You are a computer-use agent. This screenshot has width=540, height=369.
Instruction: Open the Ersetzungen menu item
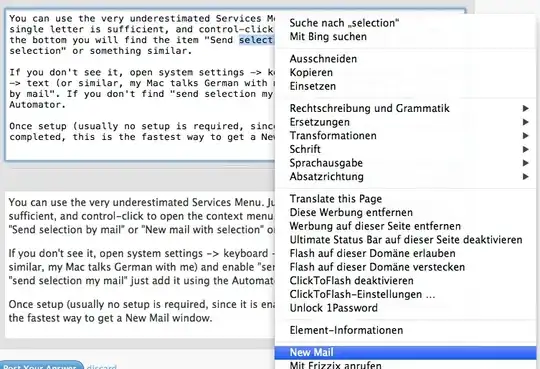[x=405, y=122]
